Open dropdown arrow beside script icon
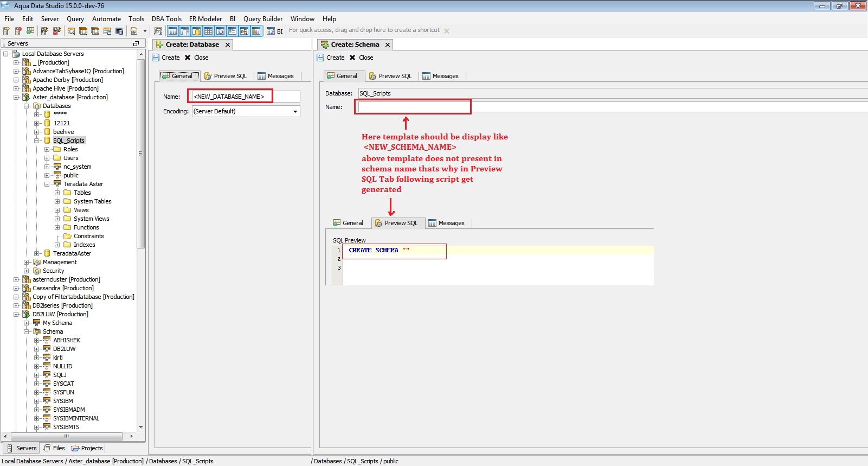 click(145, 31)
